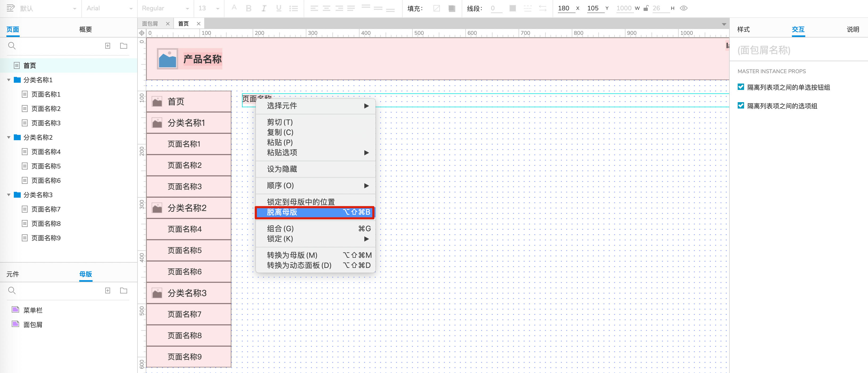Align text left in toolbar

[x=314, y=9]
